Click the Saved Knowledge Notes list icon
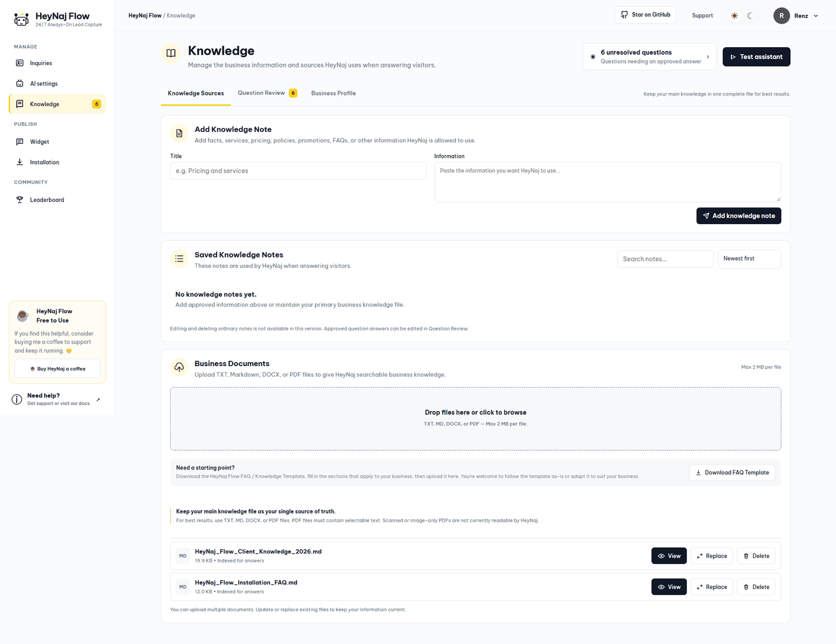836x644 pixels. click(179, 259)
